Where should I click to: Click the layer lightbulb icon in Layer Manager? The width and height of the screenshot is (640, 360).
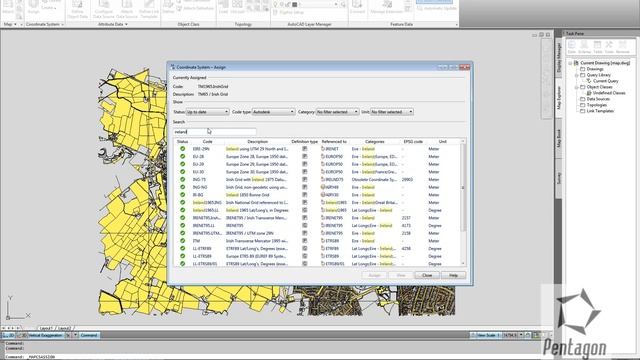tap(276, 4)
